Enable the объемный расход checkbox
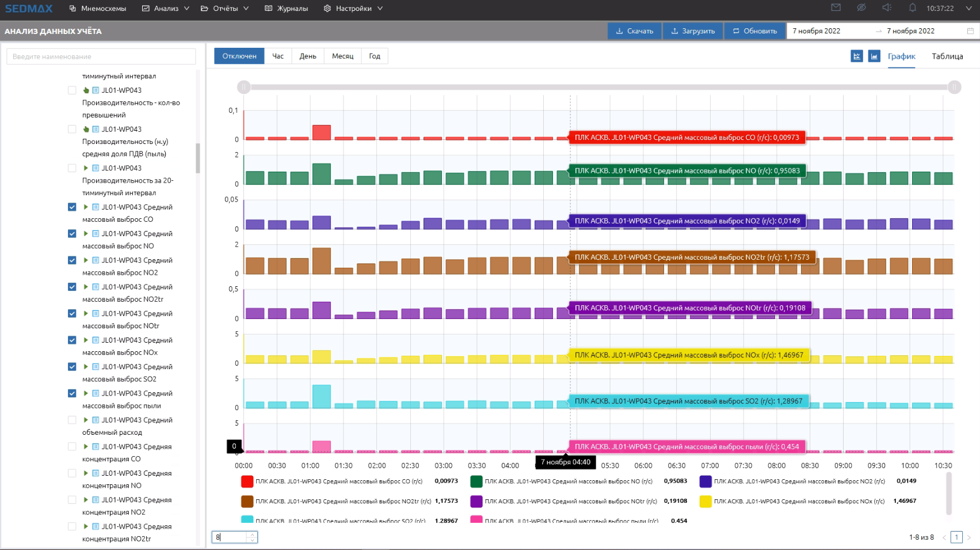 pyautogui.click(x=72, y=420)
